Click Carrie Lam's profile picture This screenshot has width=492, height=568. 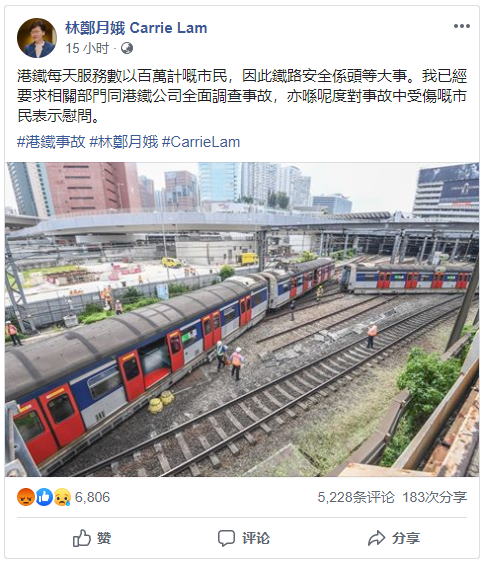(x=37, y=38)
